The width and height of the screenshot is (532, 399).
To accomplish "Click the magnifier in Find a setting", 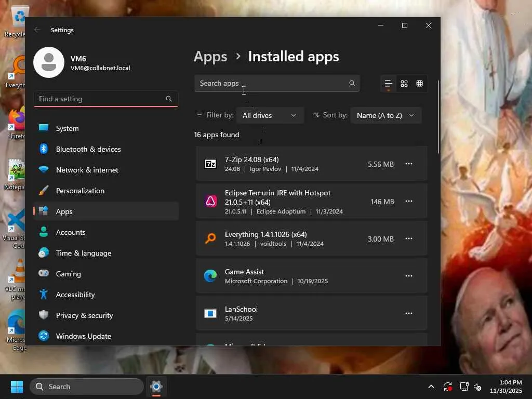I will pos(169,99).
